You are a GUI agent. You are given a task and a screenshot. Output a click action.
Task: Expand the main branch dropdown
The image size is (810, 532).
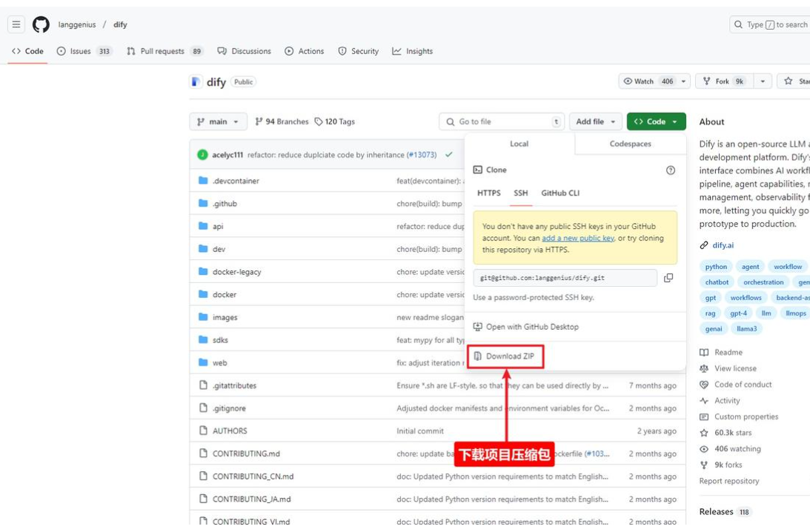pos(218,122)
